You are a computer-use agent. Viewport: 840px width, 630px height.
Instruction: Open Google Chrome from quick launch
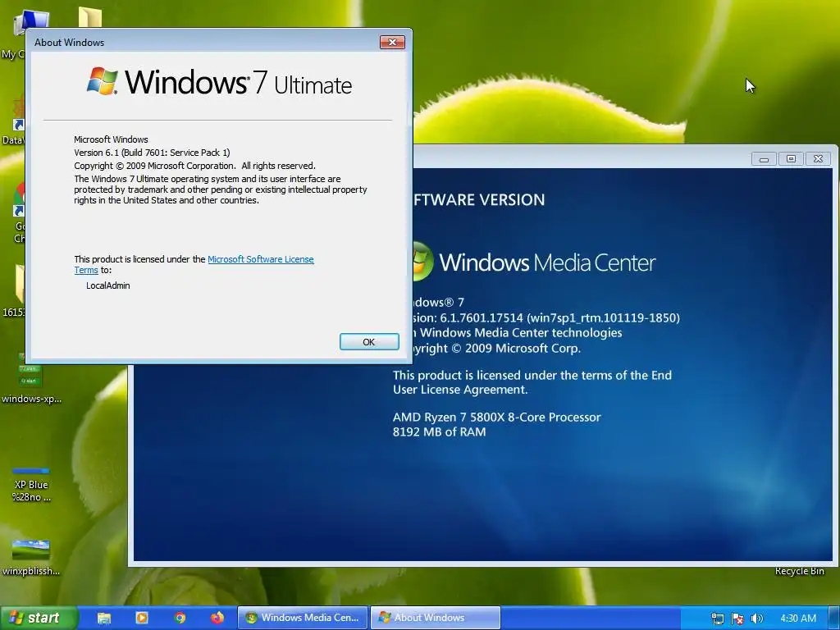pyautogui.click(x=180, y=618)
